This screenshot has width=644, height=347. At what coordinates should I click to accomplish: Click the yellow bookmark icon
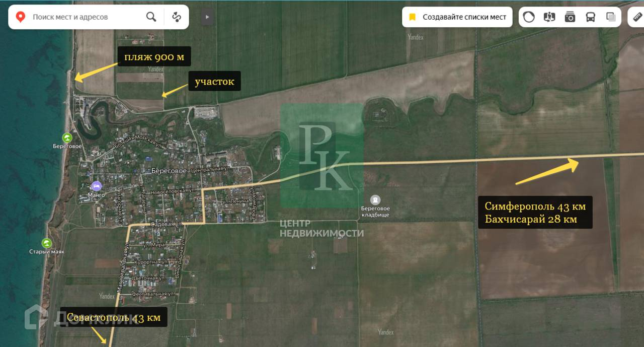tap(413, 17)
